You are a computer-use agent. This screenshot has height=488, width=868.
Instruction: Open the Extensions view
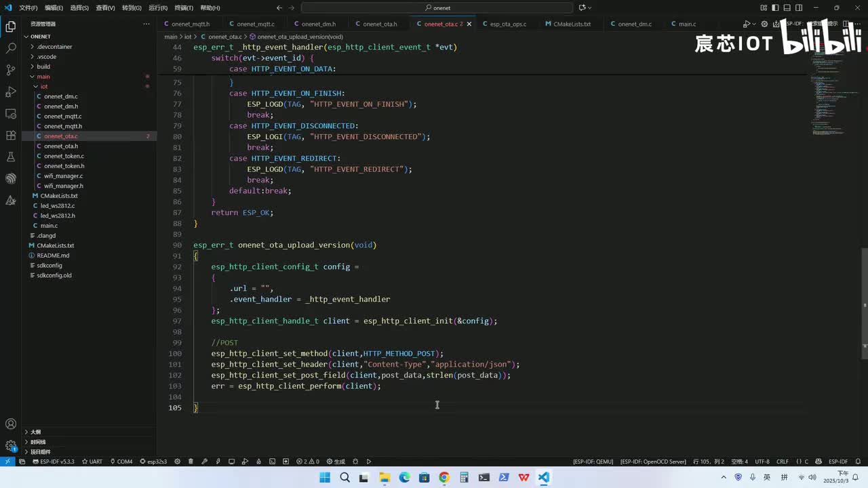pyautogui.click(x=11, y=136)
